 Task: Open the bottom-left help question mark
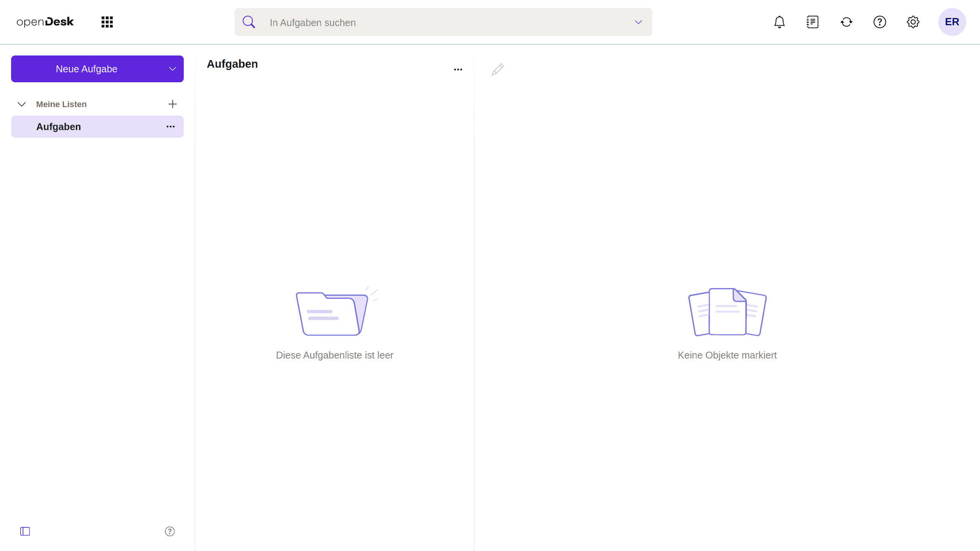point(169,531)
